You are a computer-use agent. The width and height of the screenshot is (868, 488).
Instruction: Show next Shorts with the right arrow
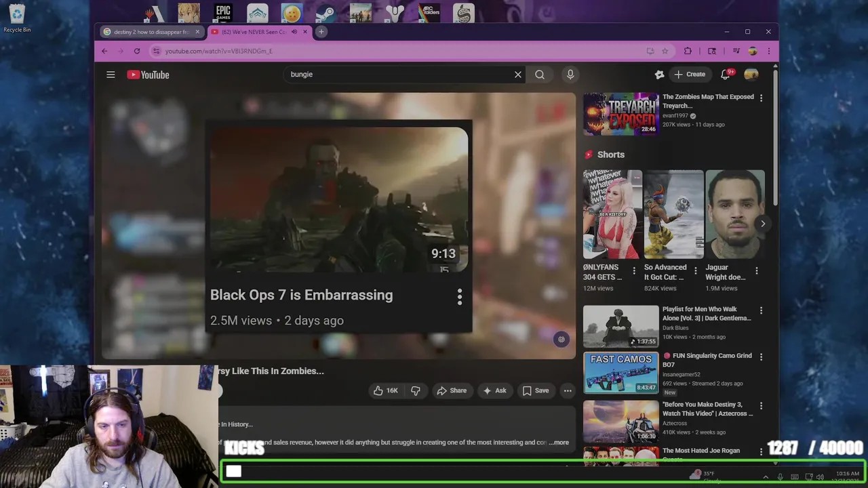point(763,223)
